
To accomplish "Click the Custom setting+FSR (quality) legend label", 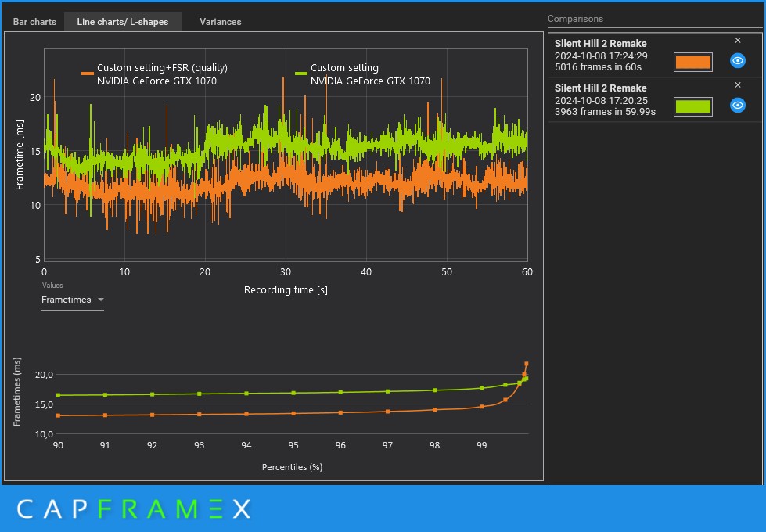I will click(162, 68).
